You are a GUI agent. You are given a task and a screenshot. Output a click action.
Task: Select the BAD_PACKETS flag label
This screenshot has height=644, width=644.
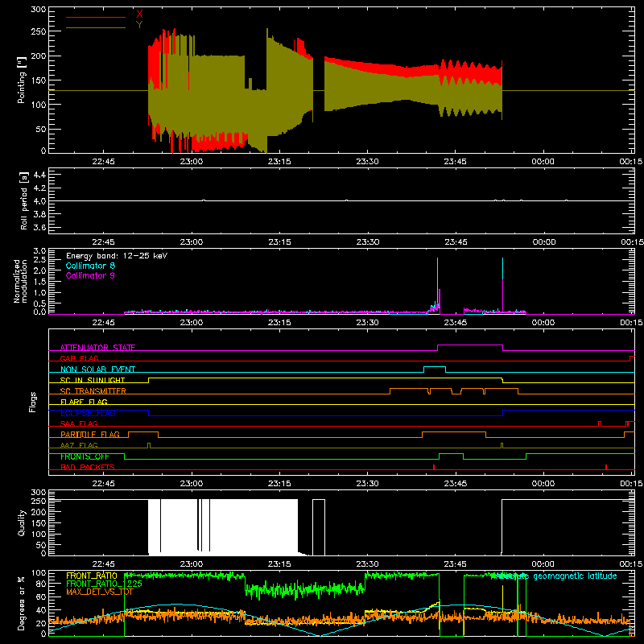[x=88, y=467]
